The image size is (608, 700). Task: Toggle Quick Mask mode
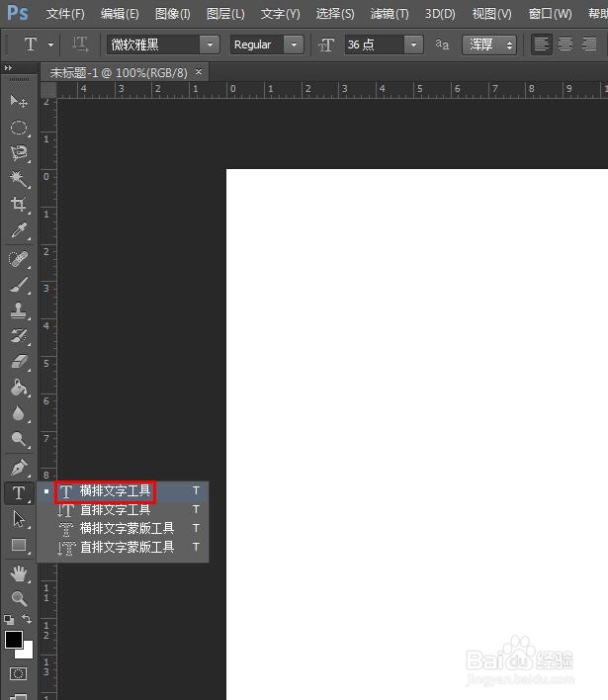(19, 673)
